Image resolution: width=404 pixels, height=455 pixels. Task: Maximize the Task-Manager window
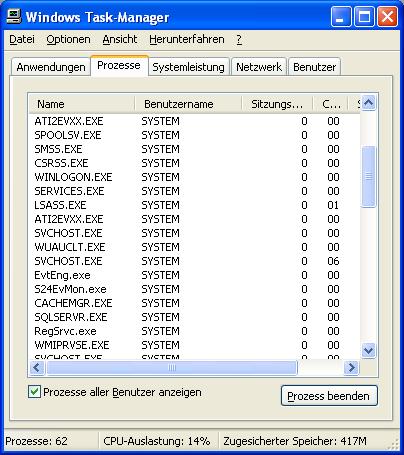364,17
